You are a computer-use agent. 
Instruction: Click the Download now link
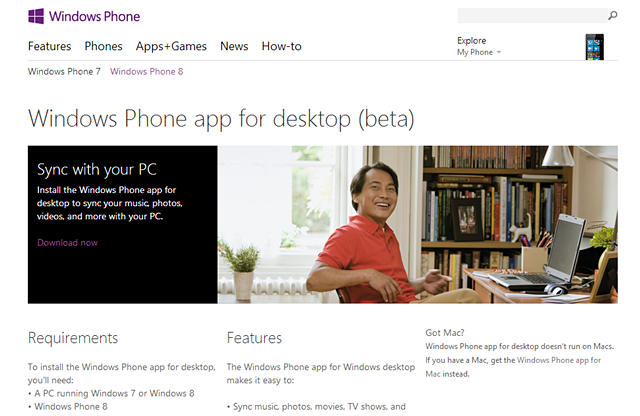coord(67,242)
